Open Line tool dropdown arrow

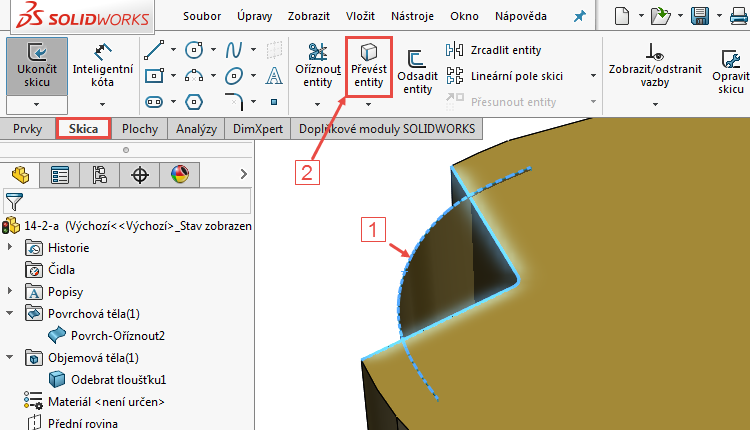tap(173, 50)
